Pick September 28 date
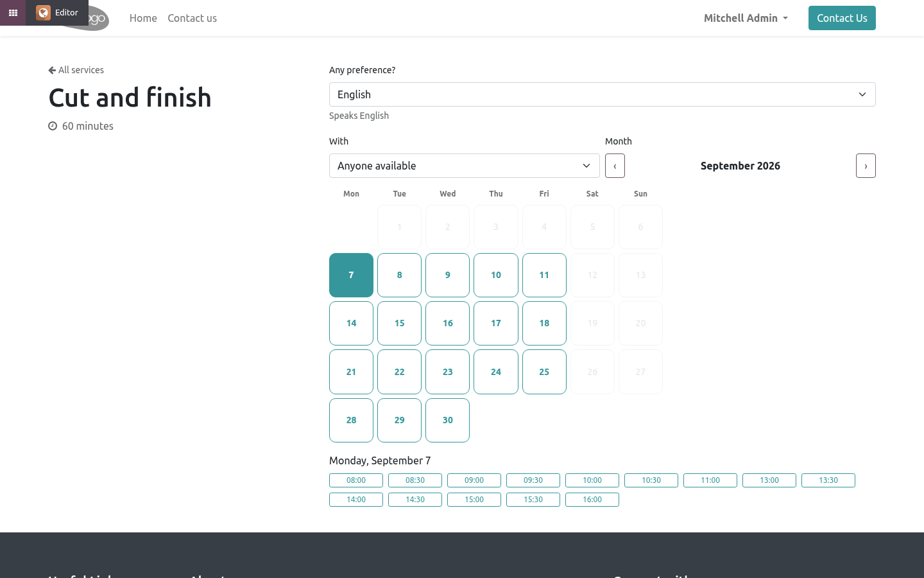924x578 pixels. (x=351, y=420)
